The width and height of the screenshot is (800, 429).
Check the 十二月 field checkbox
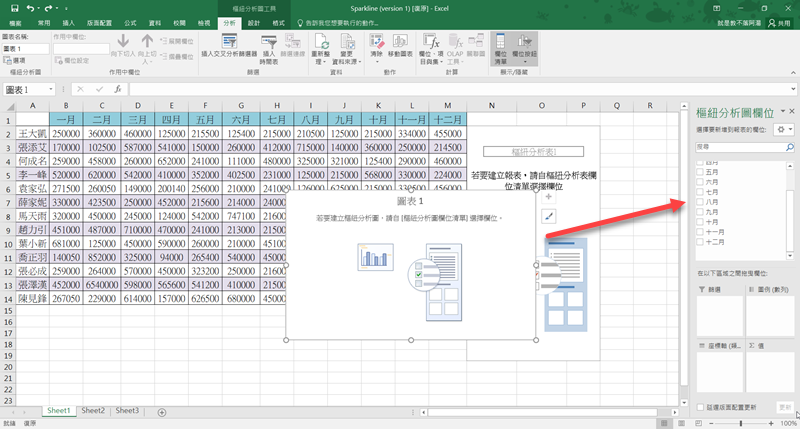point(699,241)
